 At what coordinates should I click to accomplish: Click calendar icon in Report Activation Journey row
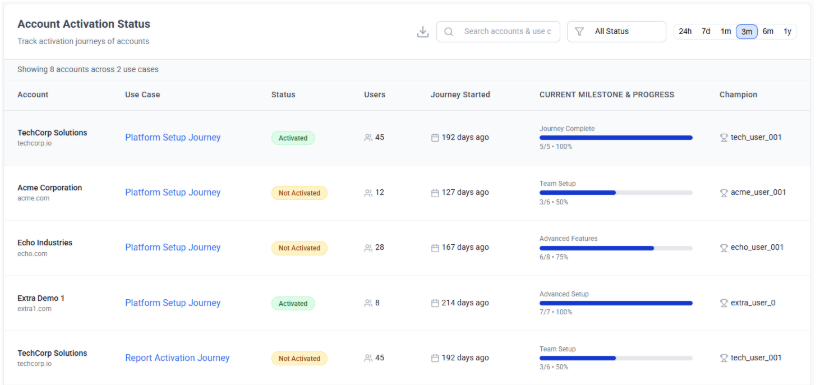click(x=435, y=358)
